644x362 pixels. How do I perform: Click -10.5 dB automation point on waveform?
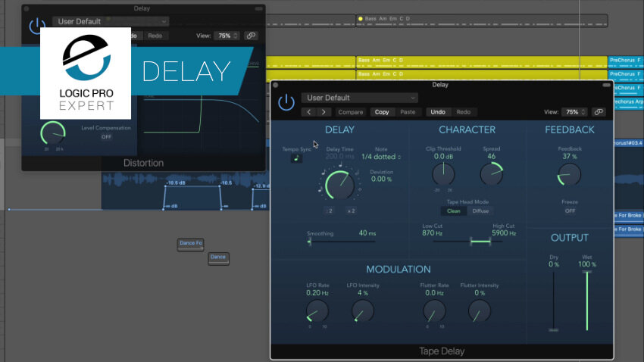pyautogui.click(x=165, y=187)
